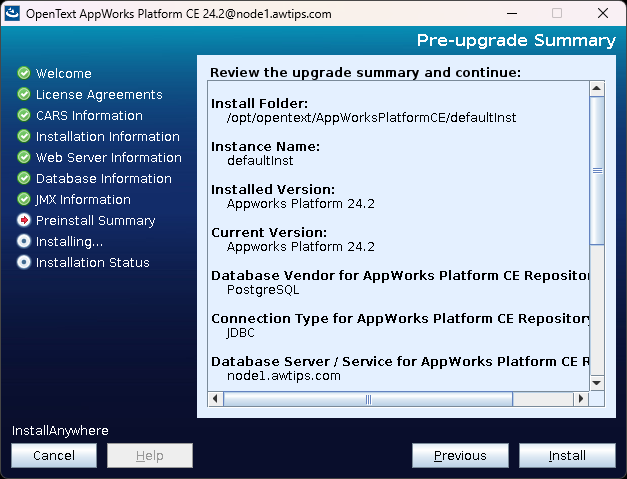The height and width of the screenshot is (479, 627).
Task: Click the checkmark icon beside Database Information
Action: click(x=24, y=179)
